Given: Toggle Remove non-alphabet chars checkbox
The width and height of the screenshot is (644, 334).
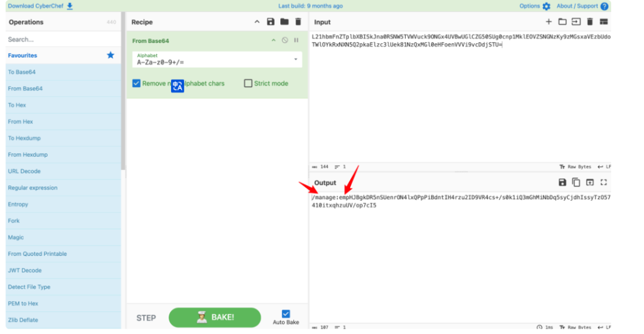Looking at the screenshot, I should [x=137, y=83].
